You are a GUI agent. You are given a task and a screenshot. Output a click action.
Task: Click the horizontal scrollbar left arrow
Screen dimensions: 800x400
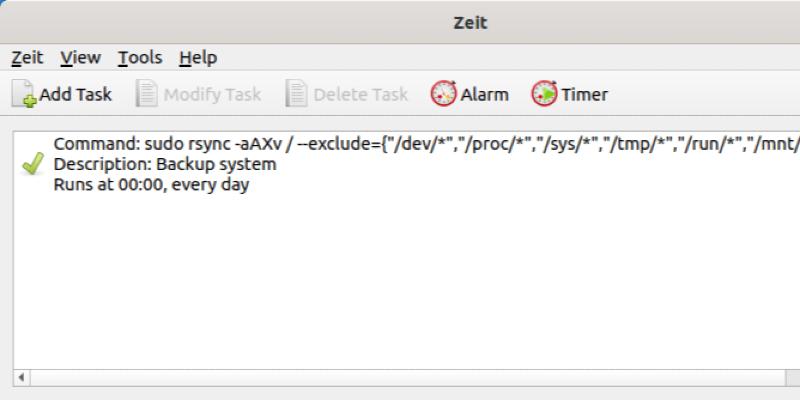pyautogui.click(x=21, y=378)
